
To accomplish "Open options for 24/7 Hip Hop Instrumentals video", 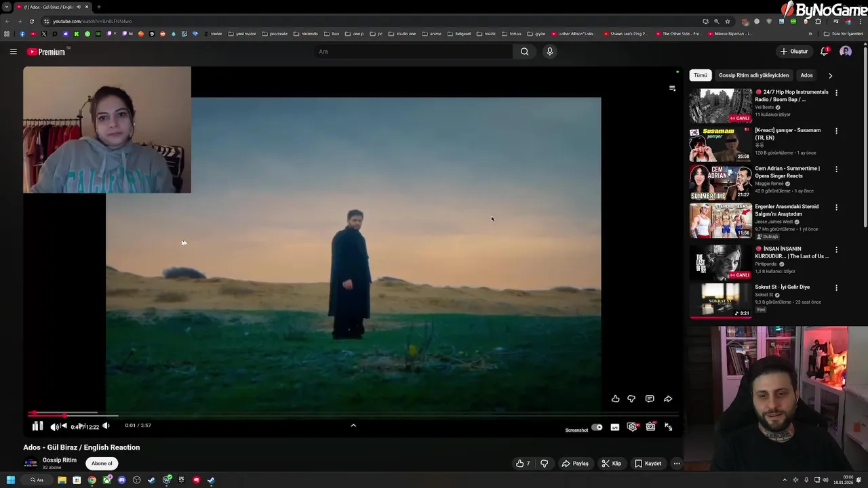I will tap(836, 93).
